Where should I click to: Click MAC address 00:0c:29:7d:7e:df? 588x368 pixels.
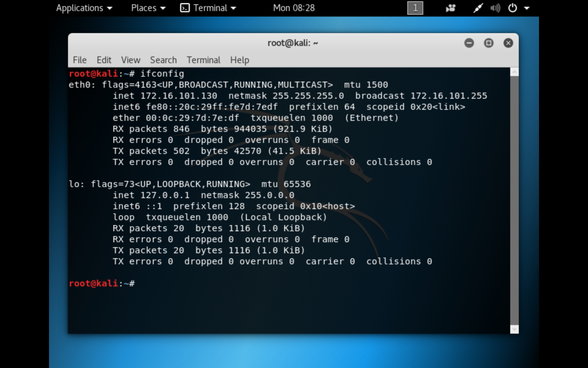[x=193, y=118]
